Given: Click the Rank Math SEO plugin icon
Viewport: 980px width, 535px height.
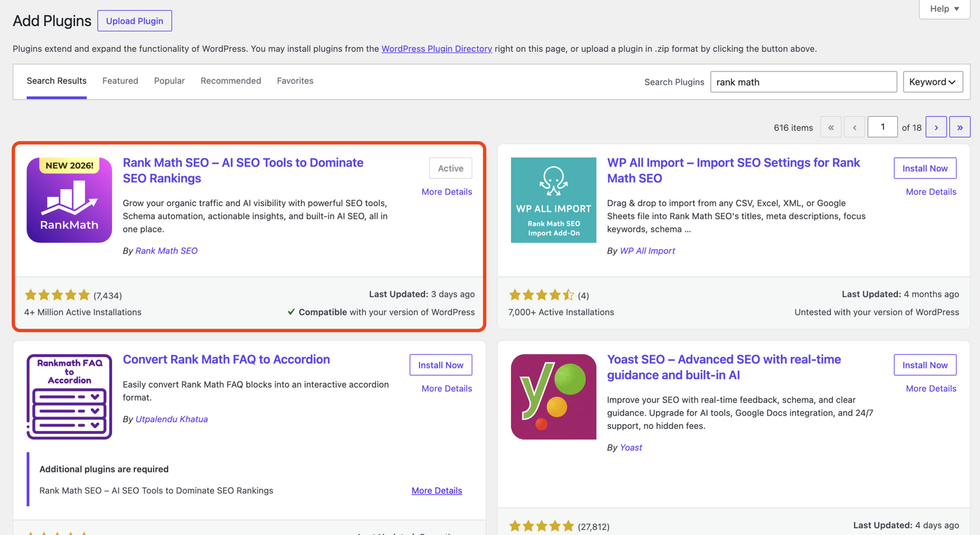Looking at the screenshot, I should [69, 200].
